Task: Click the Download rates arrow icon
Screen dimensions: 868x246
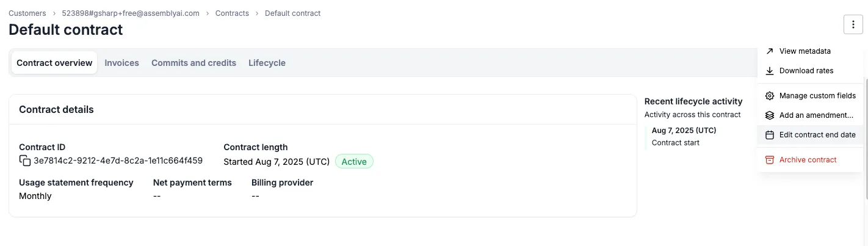Action: point(770,71)
